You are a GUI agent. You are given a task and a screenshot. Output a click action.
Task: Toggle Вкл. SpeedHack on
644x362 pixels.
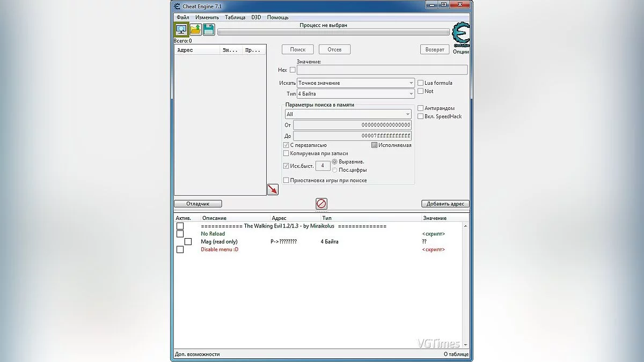(x=421, y=116)
